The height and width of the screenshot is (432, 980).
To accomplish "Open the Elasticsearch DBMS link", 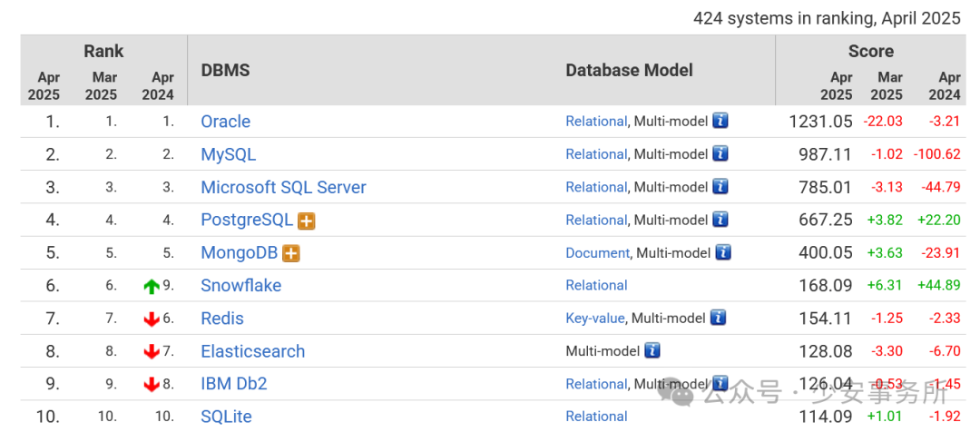I will (x=252, y=351).
